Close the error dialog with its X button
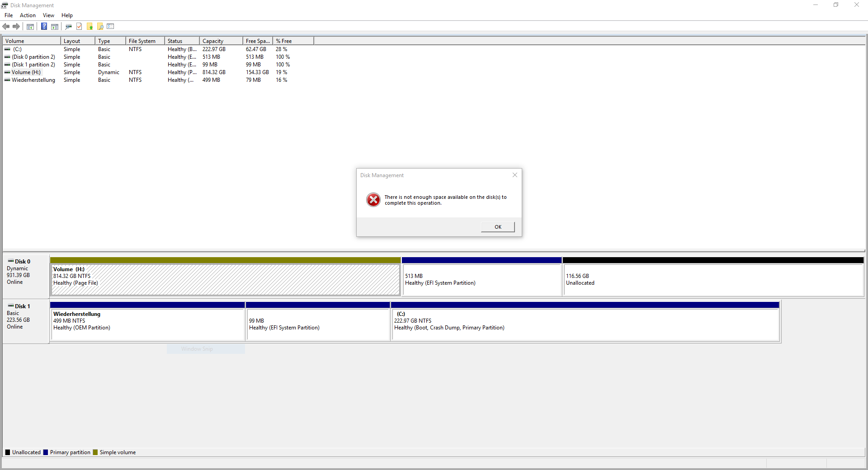 tap(514, 175)
